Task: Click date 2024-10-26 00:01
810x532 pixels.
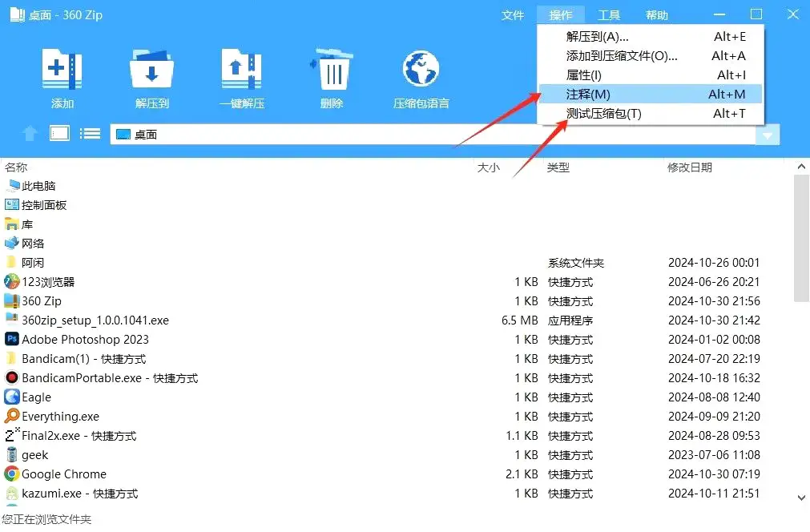Action: click(x=714, y=262)
